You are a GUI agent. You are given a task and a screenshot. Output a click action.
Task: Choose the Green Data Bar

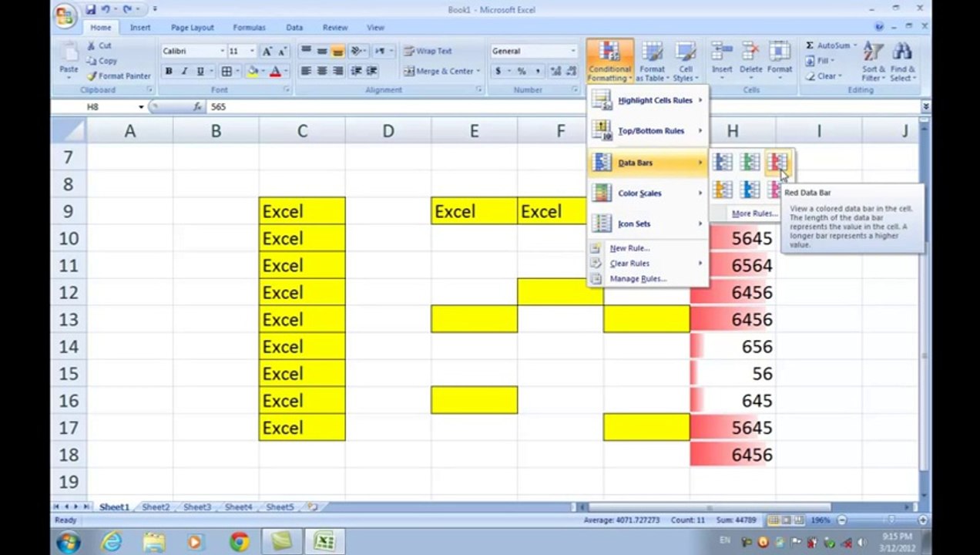(750, 162)
